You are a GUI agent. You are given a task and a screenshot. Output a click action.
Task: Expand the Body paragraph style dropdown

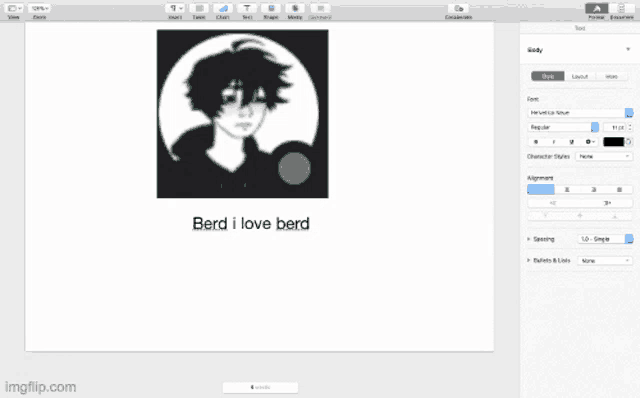tap(628, 49)
